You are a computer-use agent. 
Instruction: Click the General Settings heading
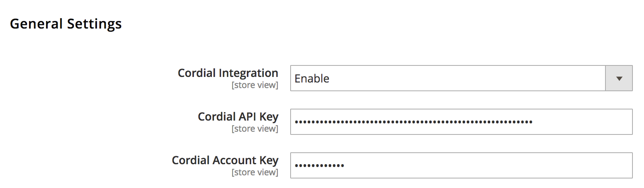(66, 24)
